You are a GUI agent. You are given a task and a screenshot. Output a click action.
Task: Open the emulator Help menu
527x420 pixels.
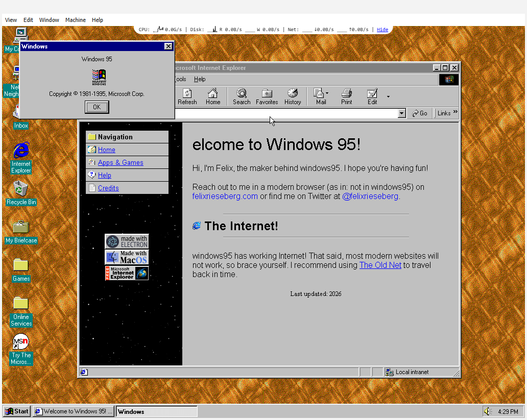coord(98,20)
